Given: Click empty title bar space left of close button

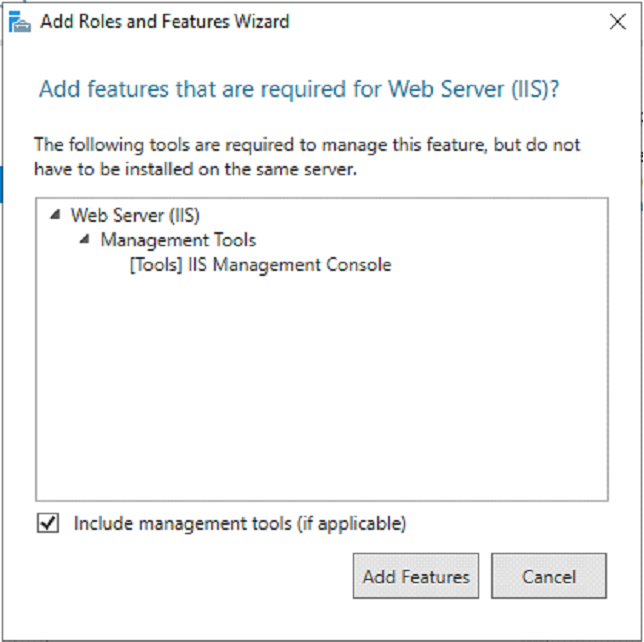Looking at the screenshot, I should [x=450, y=22].
